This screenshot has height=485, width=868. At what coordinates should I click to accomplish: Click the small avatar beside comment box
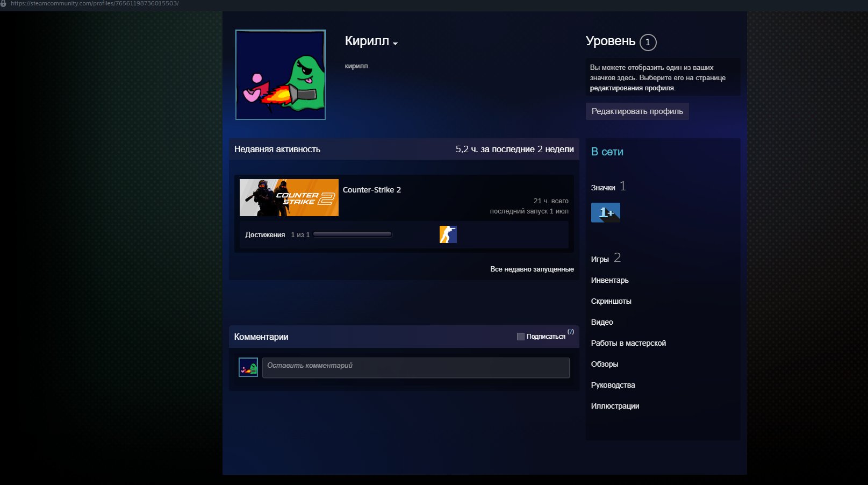click(x=248, y=367)
